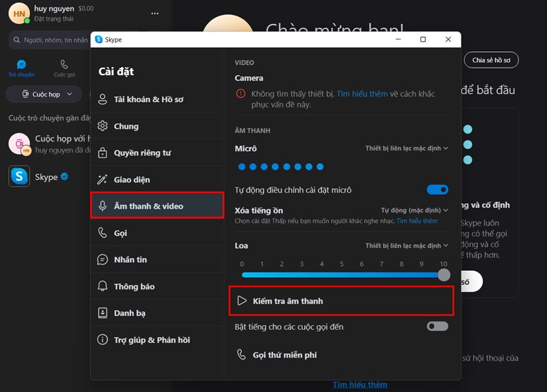The height and width of the screenshot is (392, 547).
Task: Click Chia sẻ hồ sơ button
Action: (491, 60)
